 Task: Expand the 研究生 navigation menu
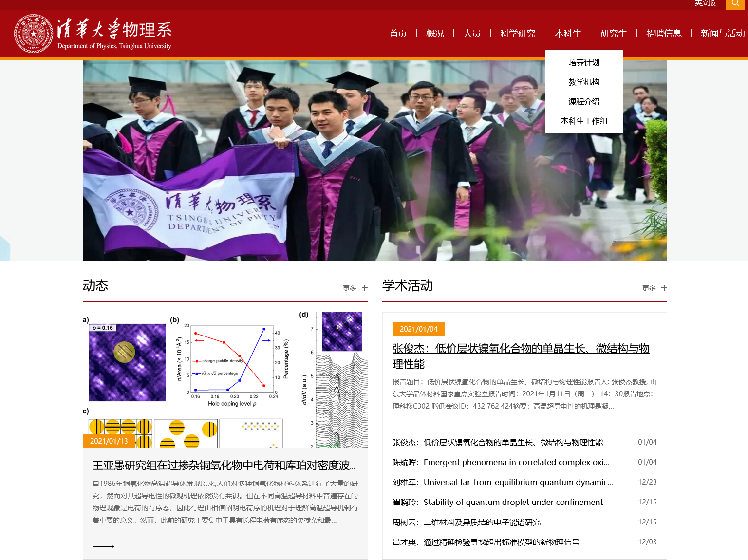coord(613,34)
